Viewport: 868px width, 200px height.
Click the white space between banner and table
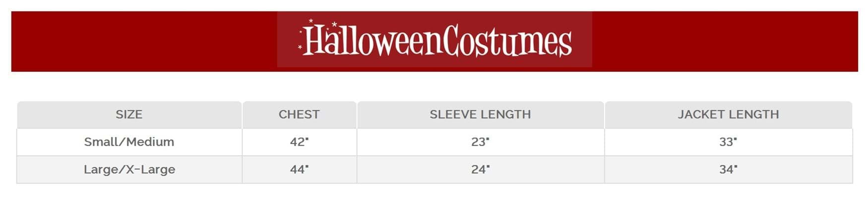coord(434,87)
